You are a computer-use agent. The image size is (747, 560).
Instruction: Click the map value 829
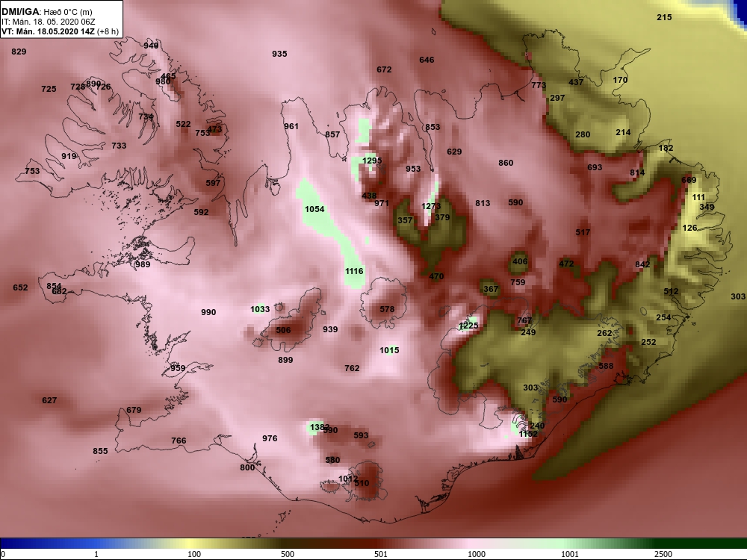click(x=19, y=52)
